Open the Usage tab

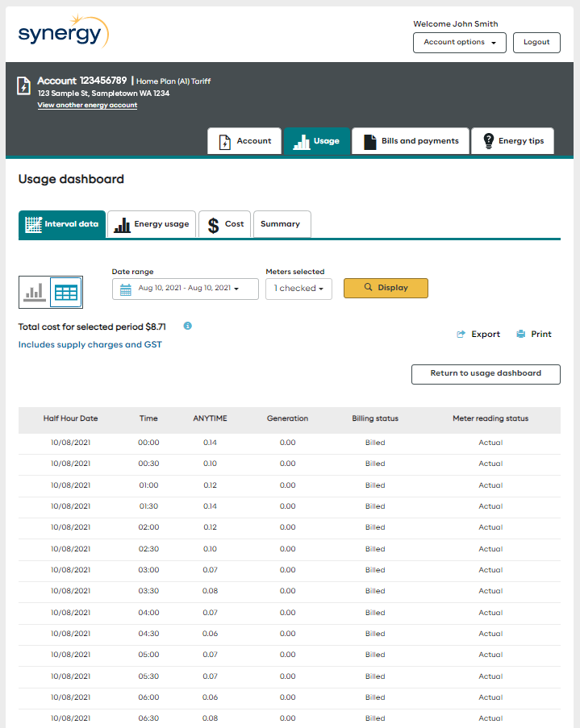point(317,140)
